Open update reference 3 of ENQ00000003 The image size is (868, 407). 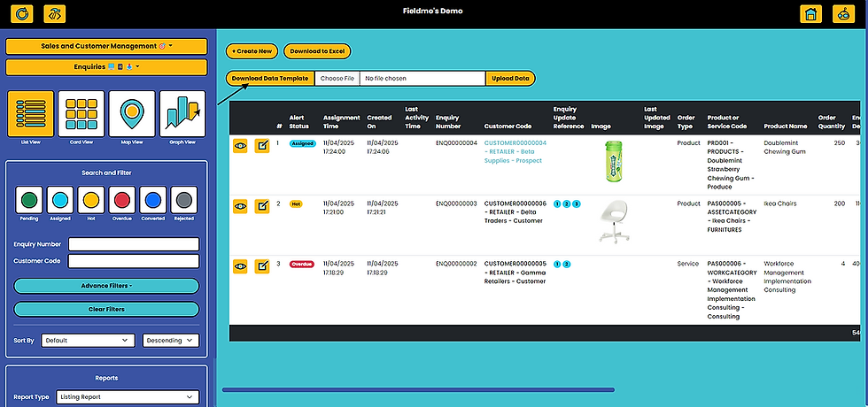click(577, 204)
